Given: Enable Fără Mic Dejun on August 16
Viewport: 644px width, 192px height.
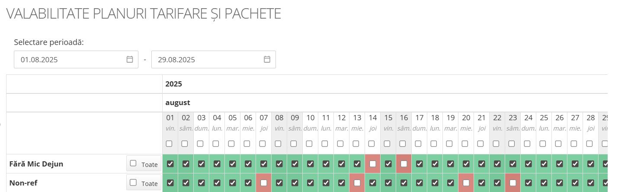Looking at the screenshot, I should pyautogui.click(x=404, y=164).
